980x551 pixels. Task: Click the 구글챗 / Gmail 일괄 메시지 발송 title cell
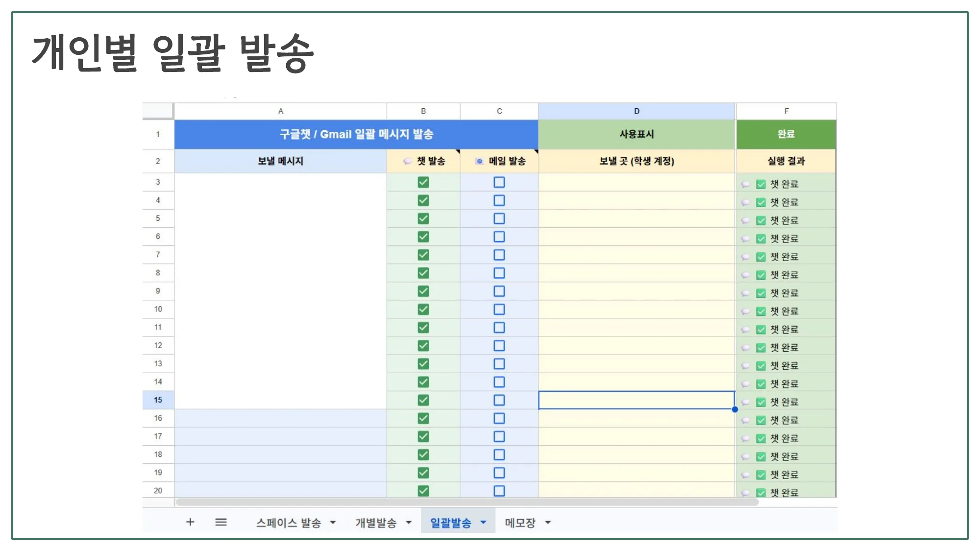click(356, 134)
